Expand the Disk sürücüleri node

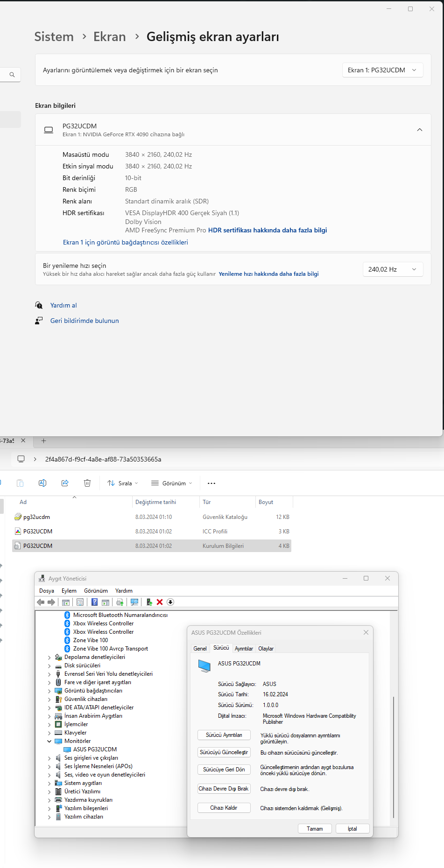pyautogui.click(x=49, y=665)
